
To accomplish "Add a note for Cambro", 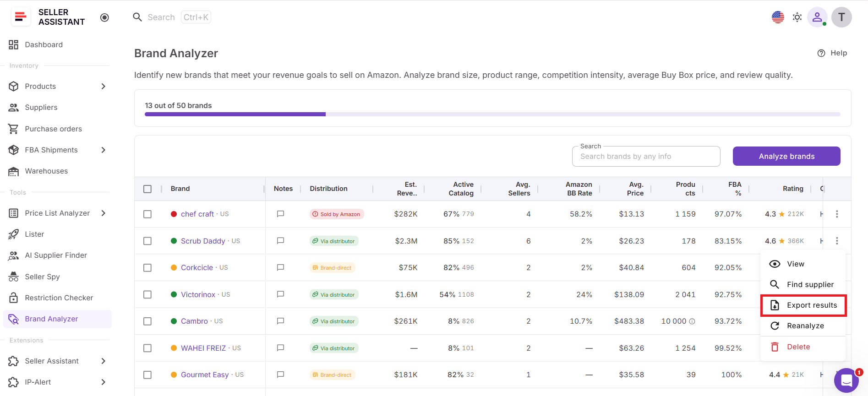I will [281, 321].
